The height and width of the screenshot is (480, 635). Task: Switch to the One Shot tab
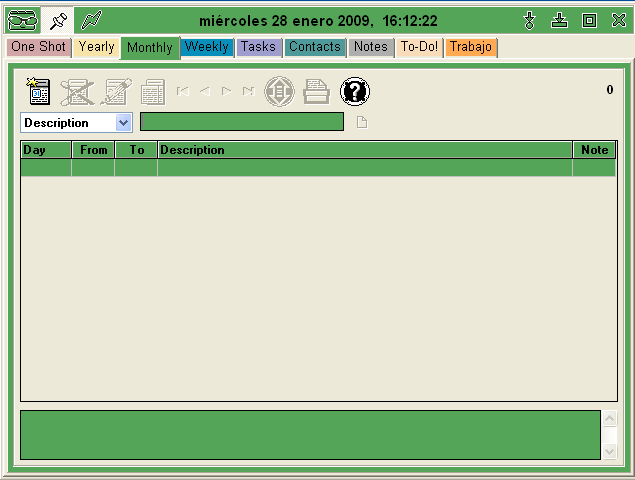(x=38, y=47)
